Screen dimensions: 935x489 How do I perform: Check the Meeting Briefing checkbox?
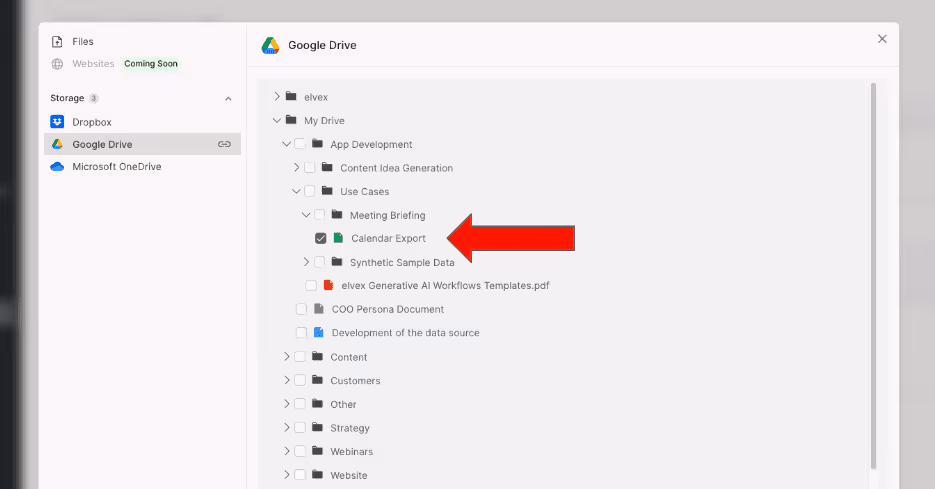pyautogui.click(x=320, y=215)
